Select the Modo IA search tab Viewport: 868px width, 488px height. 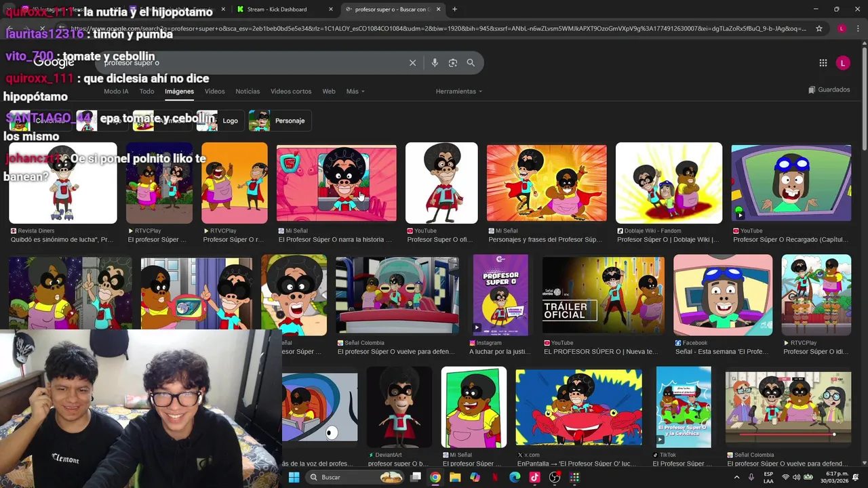tap(116, 91)
